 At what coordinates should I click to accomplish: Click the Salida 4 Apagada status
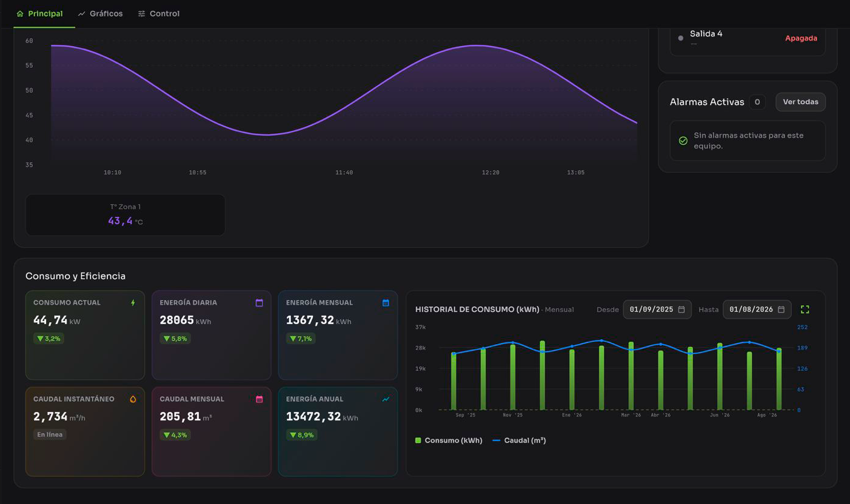tap(801, 38)
